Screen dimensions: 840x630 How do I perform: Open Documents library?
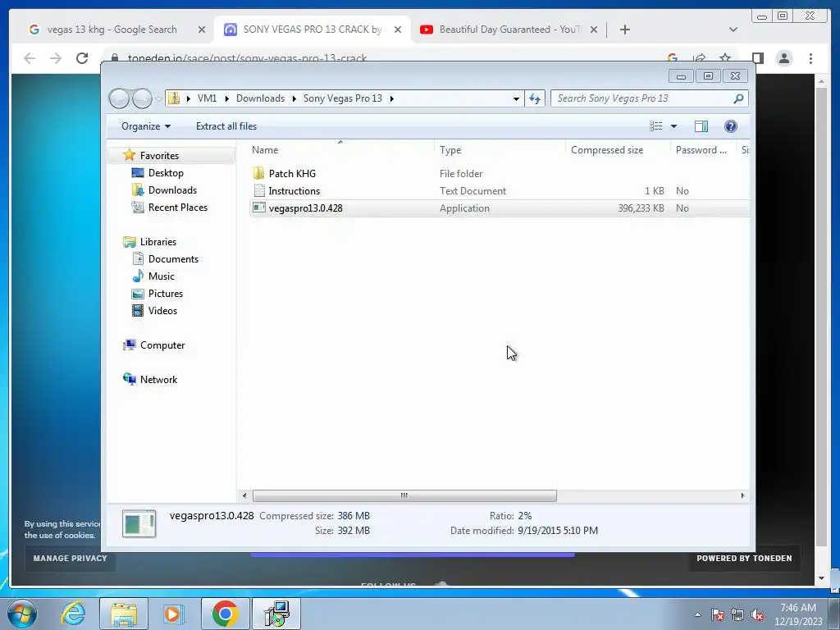(173, 259)
